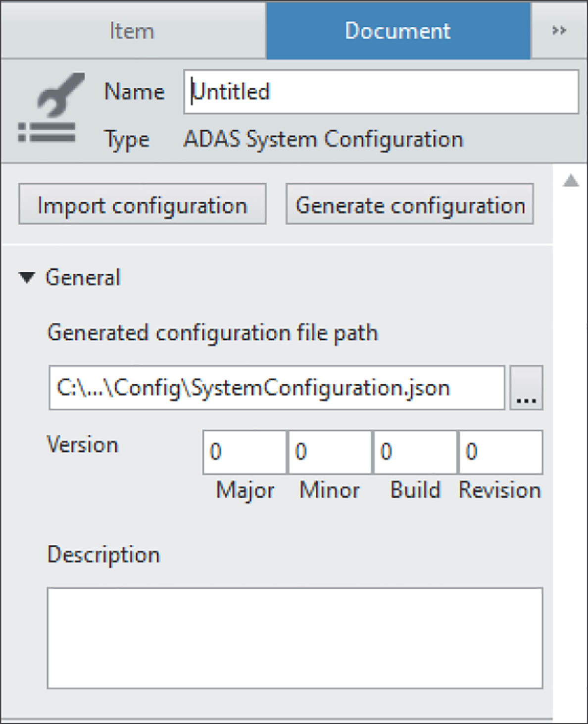588x724 pixels.
Task: Click the Minor version number field
Action: (x=330, y=452)
